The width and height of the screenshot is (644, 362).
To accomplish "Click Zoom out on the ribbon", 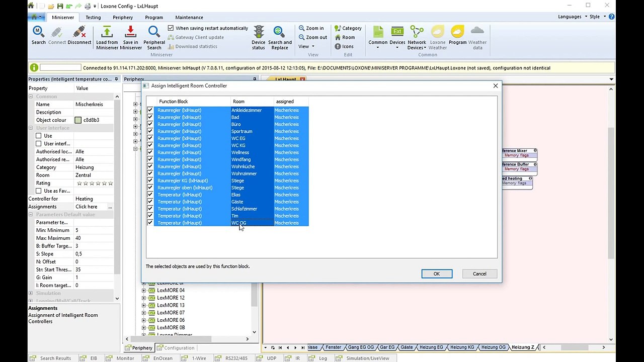I will tap(312, 37).
